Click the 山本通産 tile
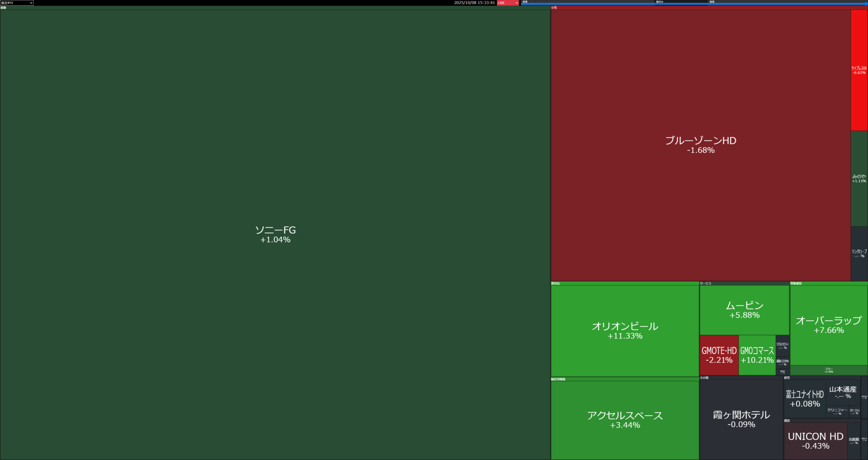Image resolution: width=868 pixels, height=460 pixels. pos(842,392)
